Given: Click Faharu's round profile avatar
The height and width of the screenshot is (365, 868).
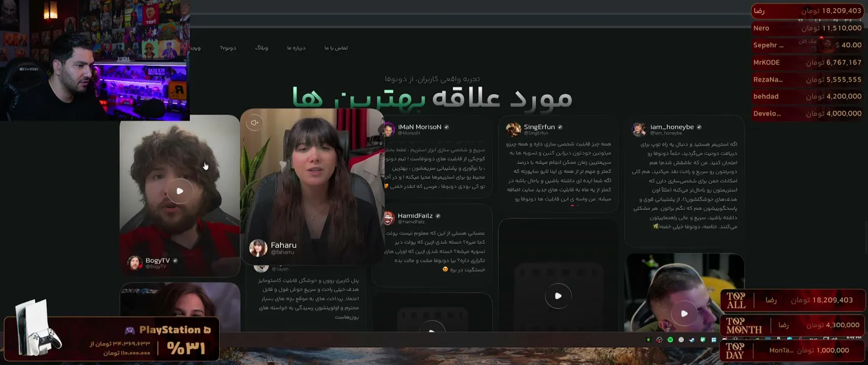Looking at the screenshot, I should pos(258,248).
